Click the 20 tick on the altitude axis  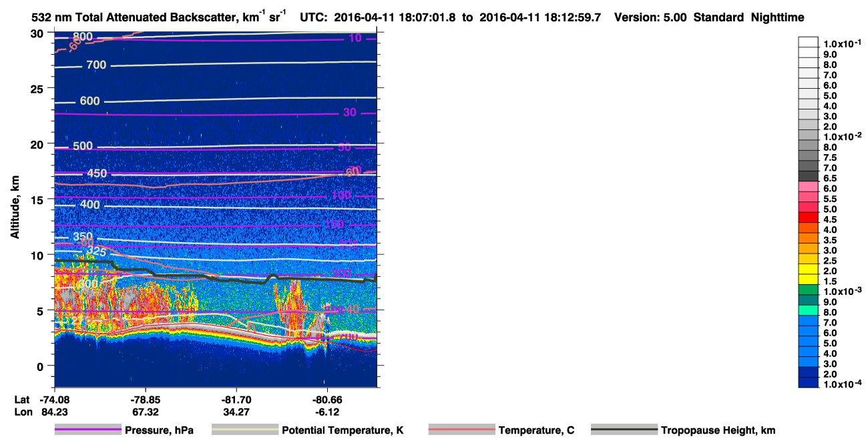(38, 143)
